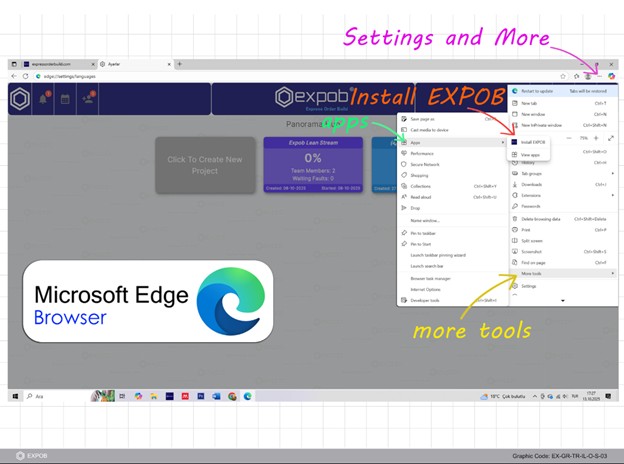
Task: Click the EXPOB hexagon logo icon
Action: coord(19,99)
